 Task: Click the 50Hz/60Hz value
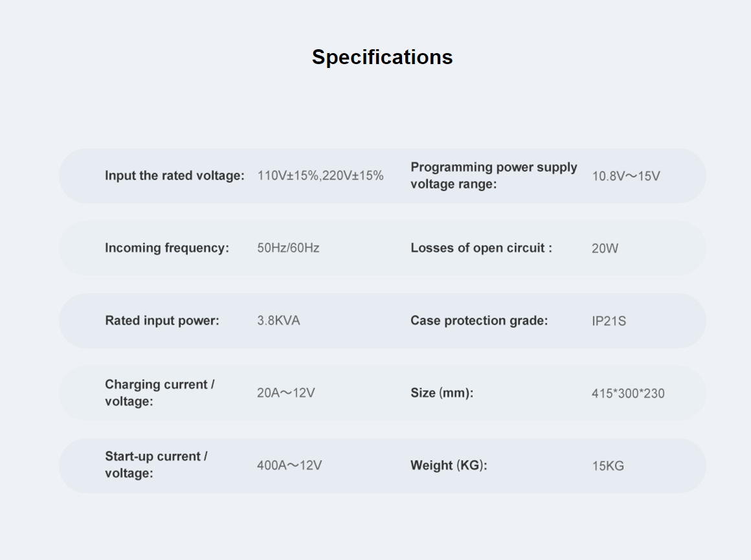288,248
